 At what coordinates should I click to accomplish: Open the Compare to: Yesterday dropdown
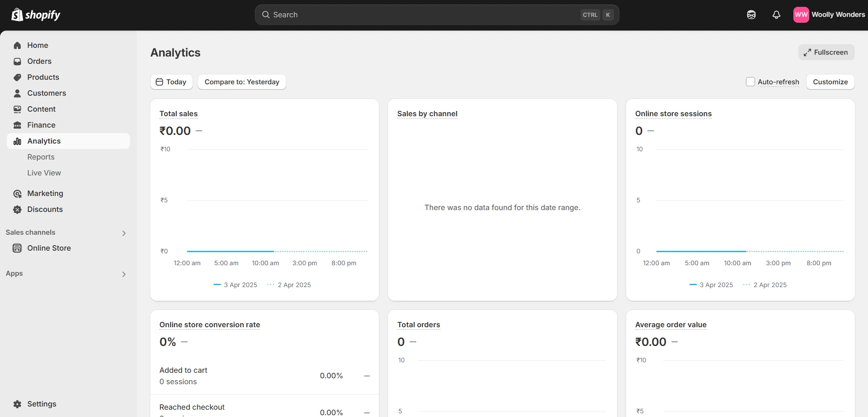pyautogui.click(x=242, y=82)
